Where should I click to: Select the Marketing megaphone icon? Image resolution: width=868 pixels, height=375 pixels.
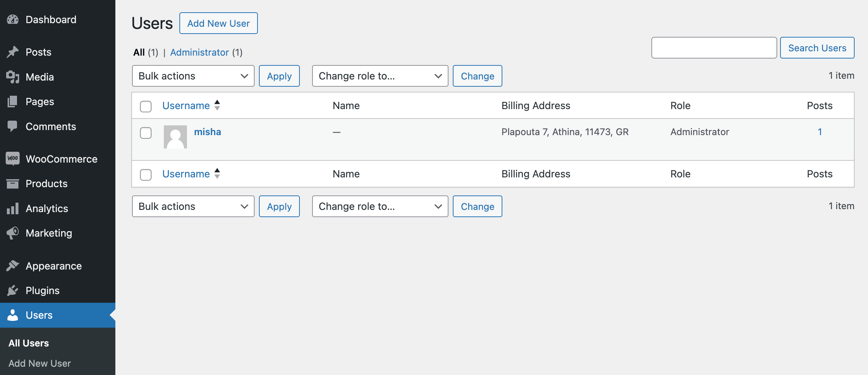click(x=13, y=233)
